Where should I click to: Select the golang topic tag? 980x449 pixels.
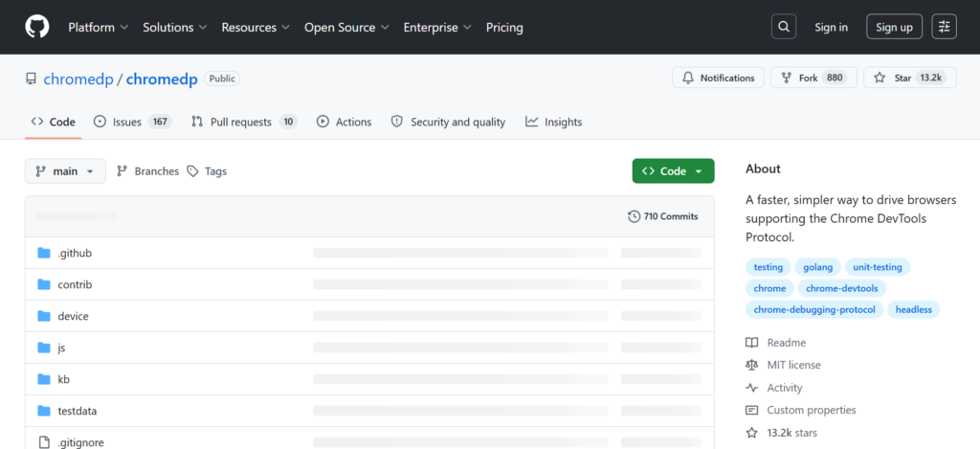[x=818, y=267]
